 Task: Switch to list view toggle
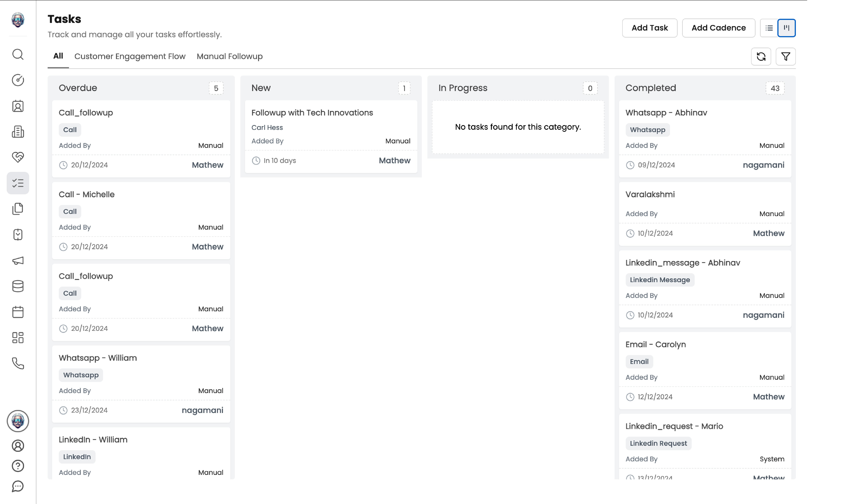click(769, 28)
